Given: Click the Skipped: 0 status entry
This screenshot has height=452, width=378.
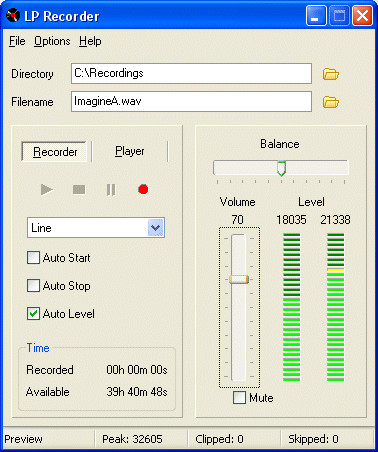Looking at the screenshot, I should pyautogui.click(x=313, y=439).
